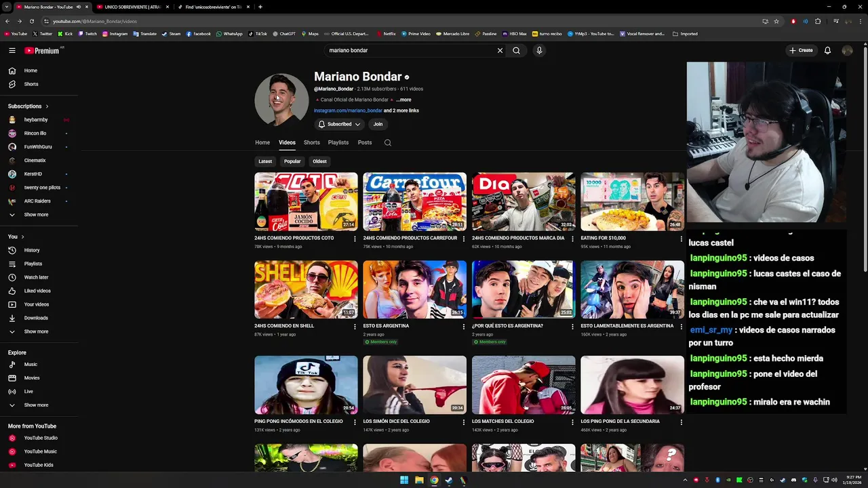Expand Show more under You section
Screen dimensions: 868x488
pyautogui.click(x=36, y=331)
